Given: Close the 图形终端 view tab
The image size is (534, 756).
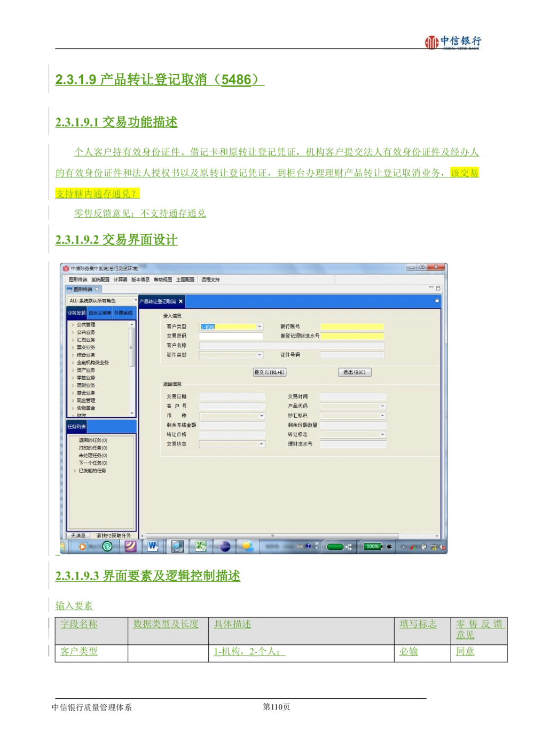Looking at the screenshot, I should 97,289.
